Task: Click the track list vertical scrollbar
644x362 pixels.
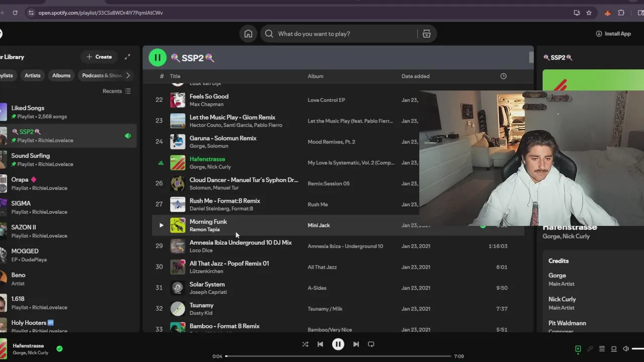Action: pyautogui.click(x=531, y=57)
